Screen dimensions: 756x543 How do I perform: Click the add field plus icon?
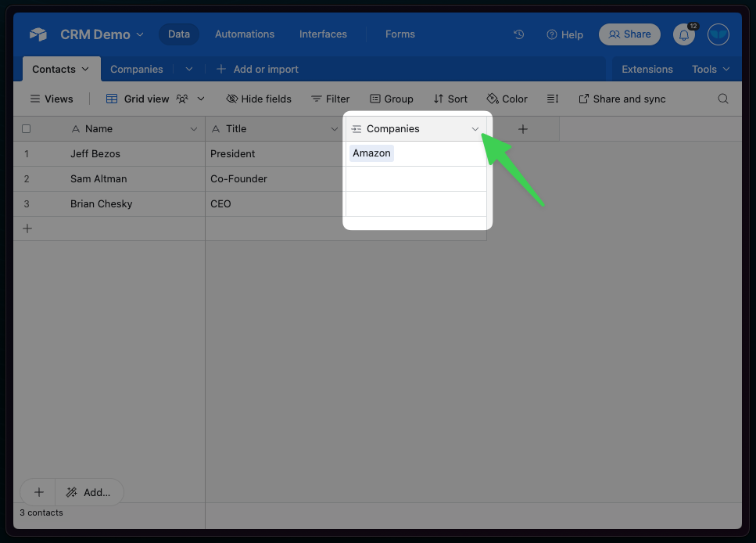523,129
